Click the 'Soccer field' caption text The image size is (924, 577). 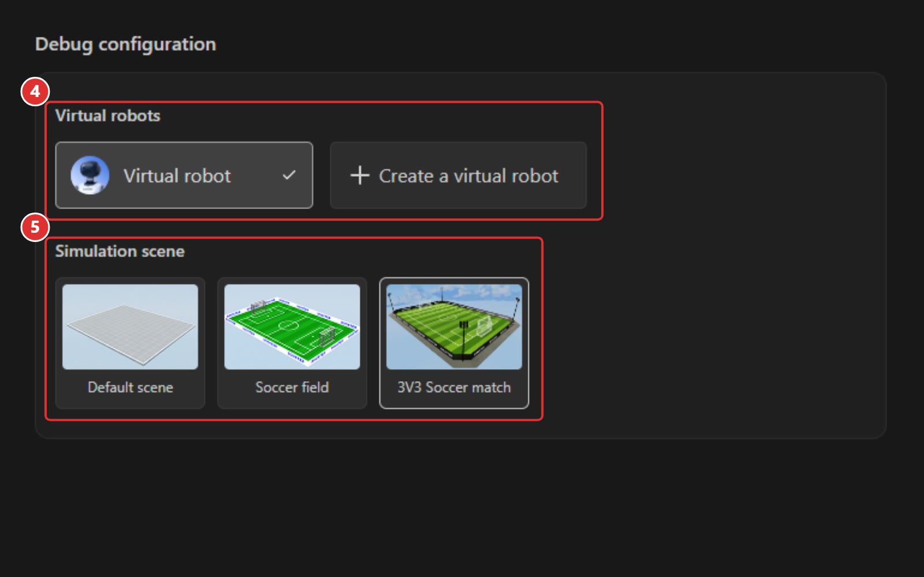tap(292, 387)
